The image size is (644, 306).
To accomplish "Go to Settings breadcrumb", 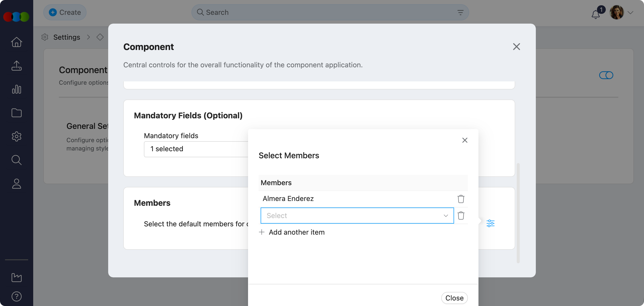I will pyautogui.click(x=66, y=37).
